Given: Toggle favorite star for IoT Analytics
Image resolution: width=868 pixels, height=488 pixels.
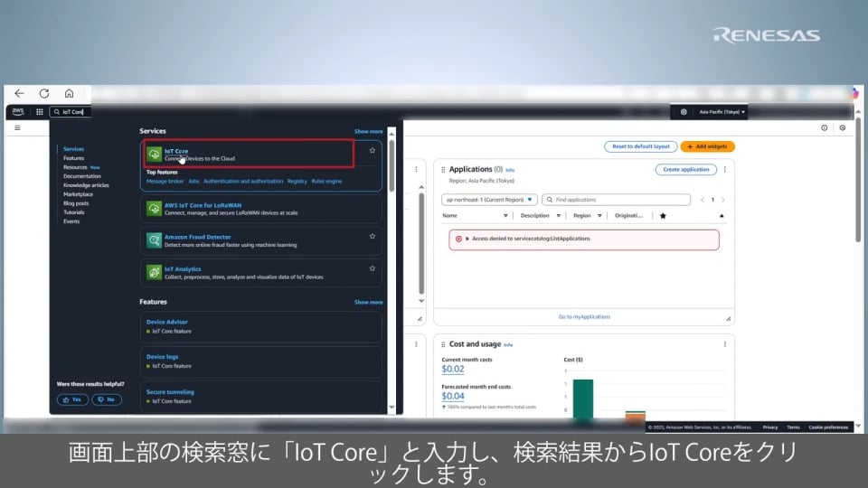Looking at the screenshot, I should [x=372, y=268].
